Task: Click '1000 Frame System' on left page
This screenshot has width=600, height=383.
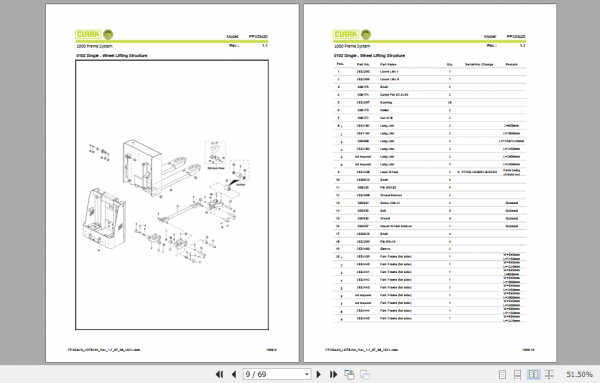Action: 95,46
